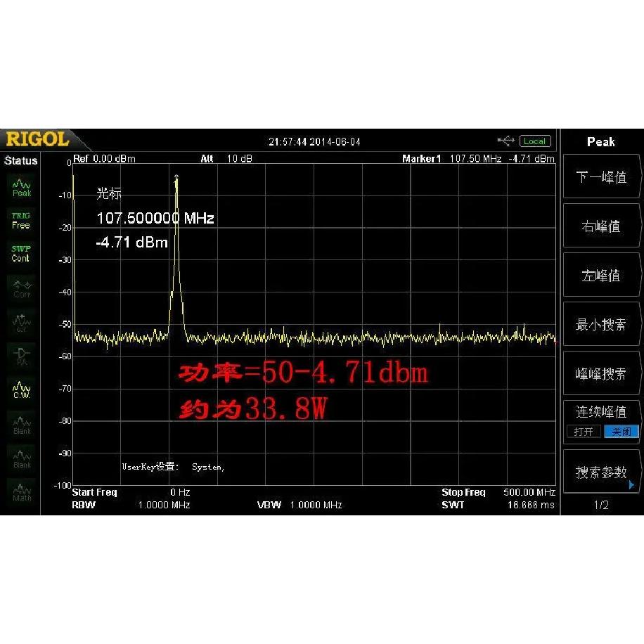
Task: Click the 连续峰值 continuous peak softkey label
Action: coord(601,411)
